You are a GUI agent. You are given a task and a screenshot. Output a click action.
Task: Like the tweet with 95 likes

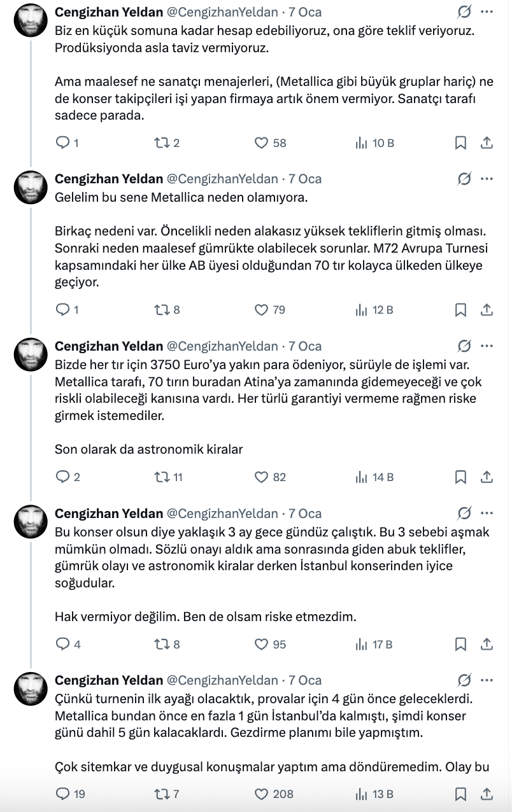pos(262,644)
